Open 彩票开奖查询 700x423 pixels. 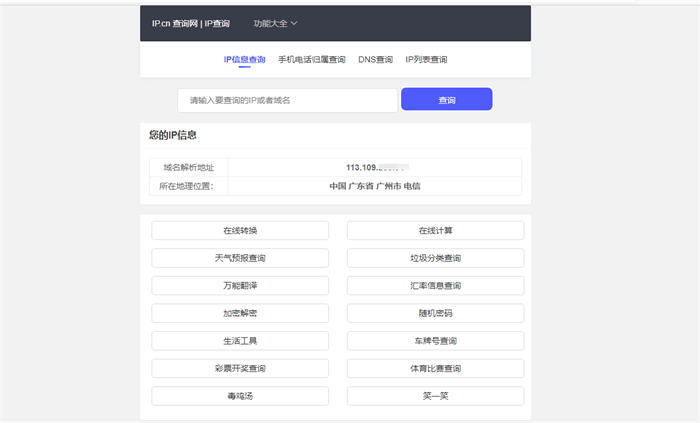click(240, 368)
